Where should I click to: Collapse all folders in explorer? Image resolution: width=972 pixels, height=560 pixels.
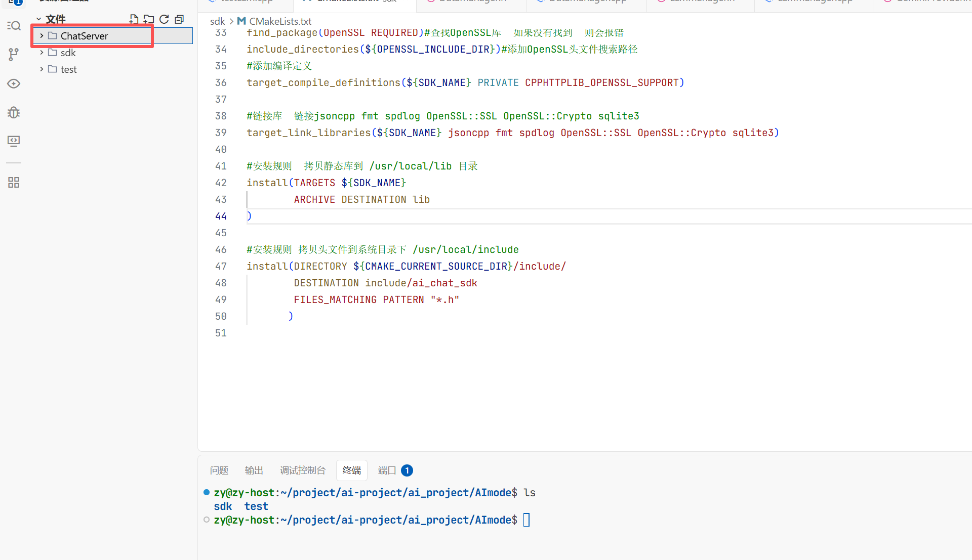(179, 19)
